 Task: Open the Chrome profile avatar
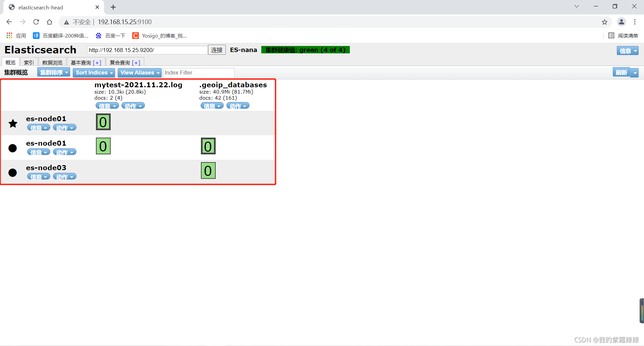point(621,22)
